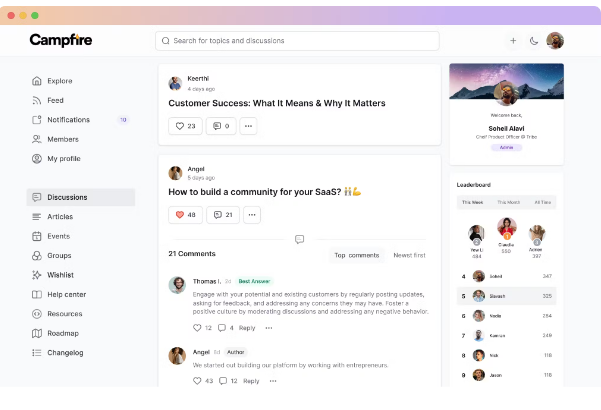
Task: Open 'Customer Success: What It Means' post title
Action: tap(277, 103)
